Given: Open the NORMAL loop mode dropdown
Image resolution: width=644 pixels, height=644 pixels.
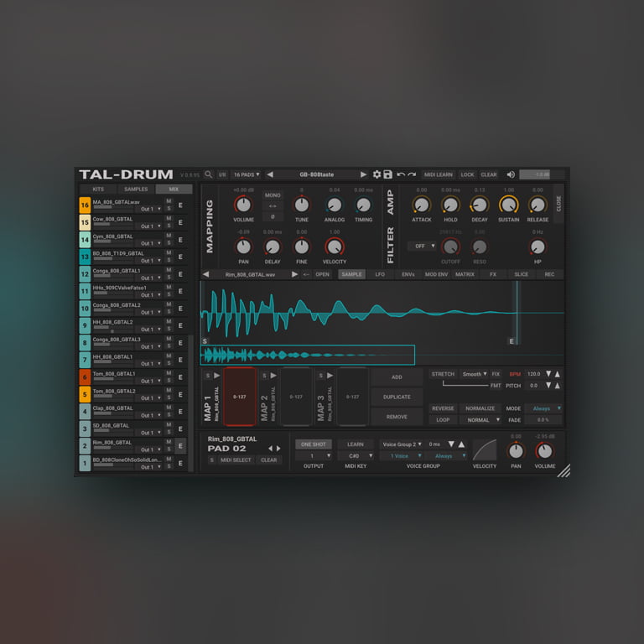Looking at the screenshot, I should pyautogui.click(x=480, y=420).
